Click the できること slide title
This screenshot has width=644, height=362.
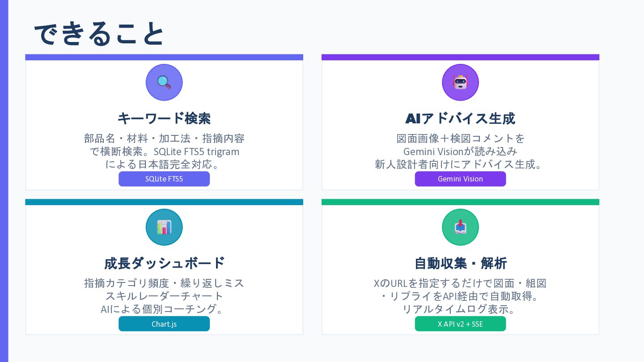click(x=99, y=33)
